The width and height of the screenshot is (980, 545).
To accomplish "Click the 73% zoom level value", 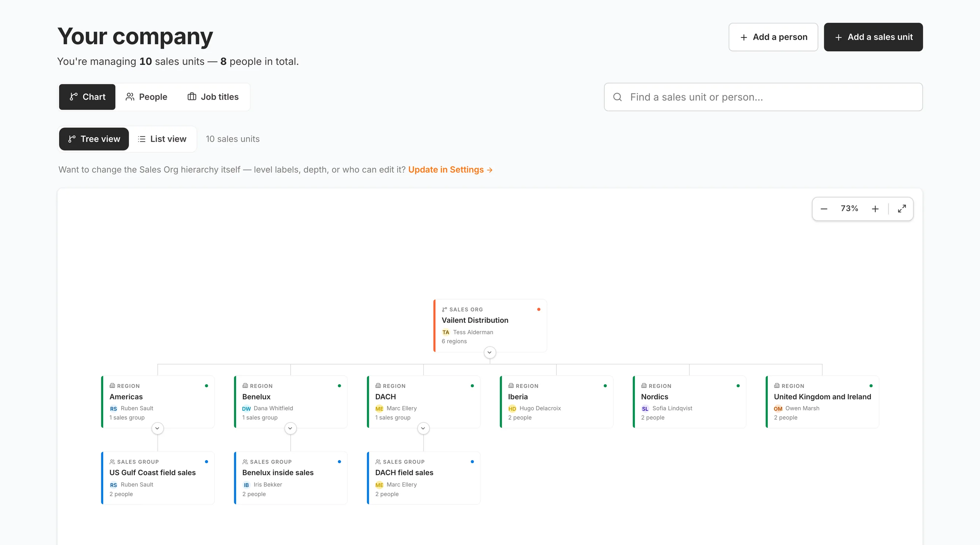I will [849, 208].
